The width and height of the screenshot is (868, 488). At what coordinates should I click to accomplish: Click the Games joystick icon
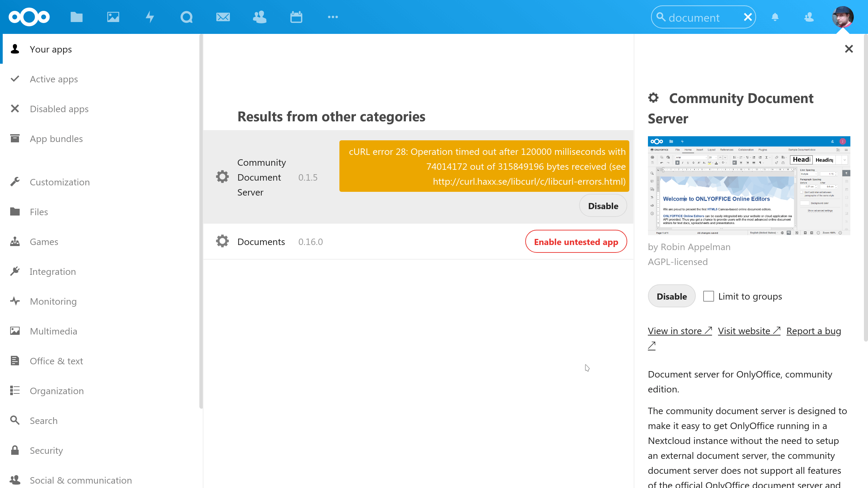click(x=15, y=242)
